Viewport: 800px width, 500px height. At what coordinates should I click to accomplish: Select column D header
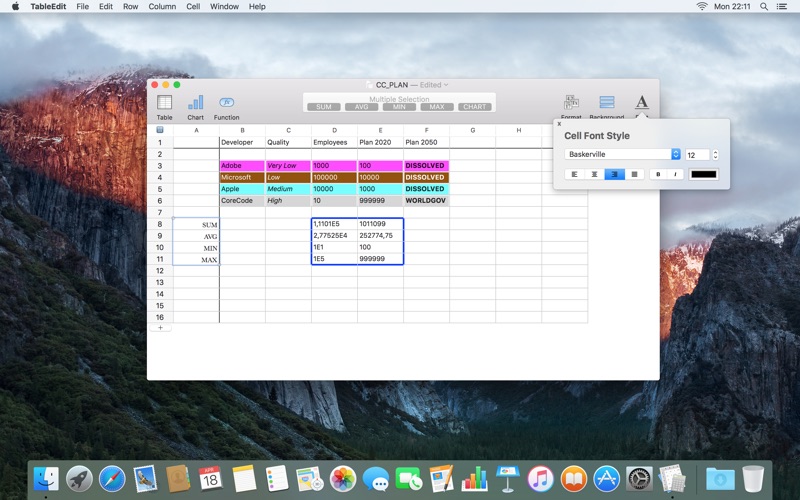334,131
